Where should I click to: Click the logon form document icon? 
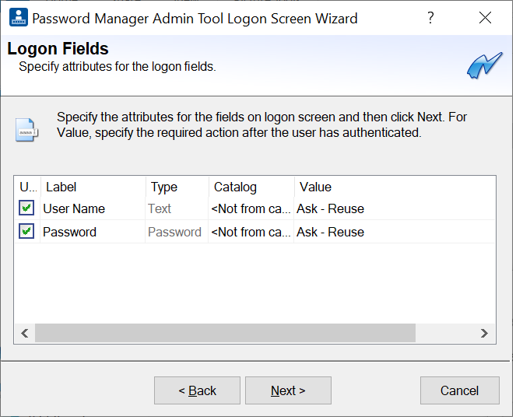pos(26,130)
